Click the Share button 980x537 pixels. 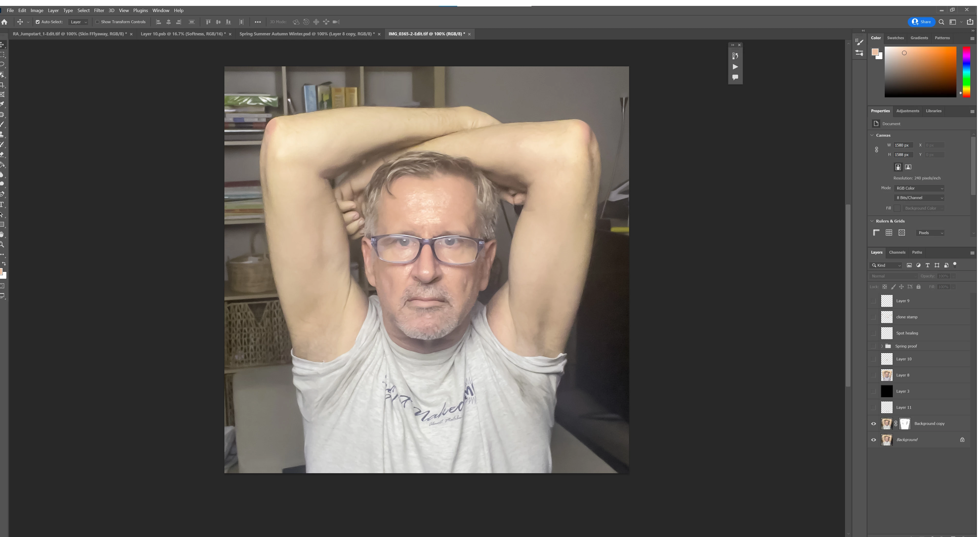pyautogui.click(x=921, y=22)
